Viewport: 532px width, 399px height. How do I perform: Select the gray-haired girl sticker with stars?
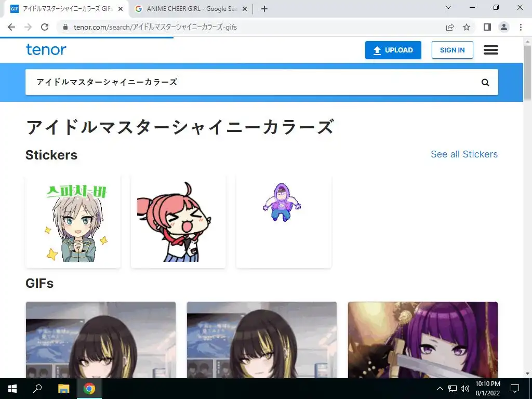(73, 221)
